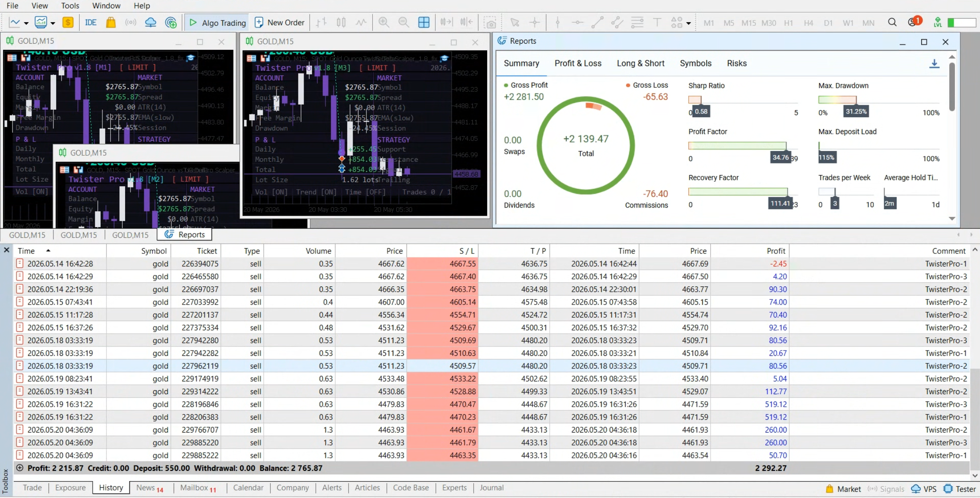Open the search magnifier icon
This screenshot has width=980, height=498.
892,22
